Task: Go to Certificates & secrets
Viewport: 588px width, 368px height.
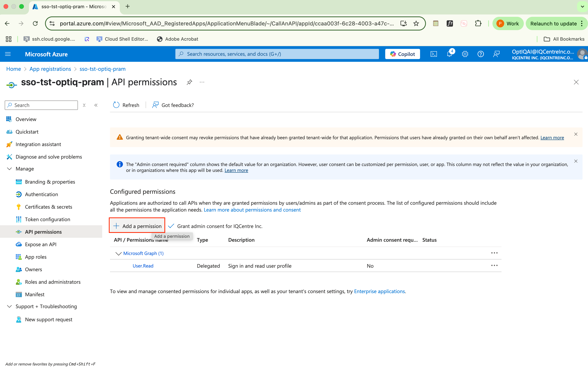Action: click(x=49, y=207)
